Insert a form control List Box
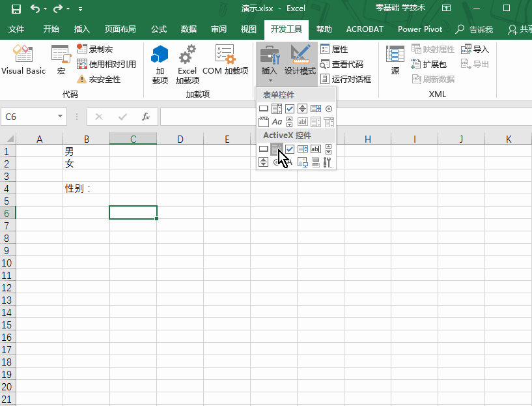The height and width of the screenshot is (406, 532). pyautogui.click(x=316, y=109)
